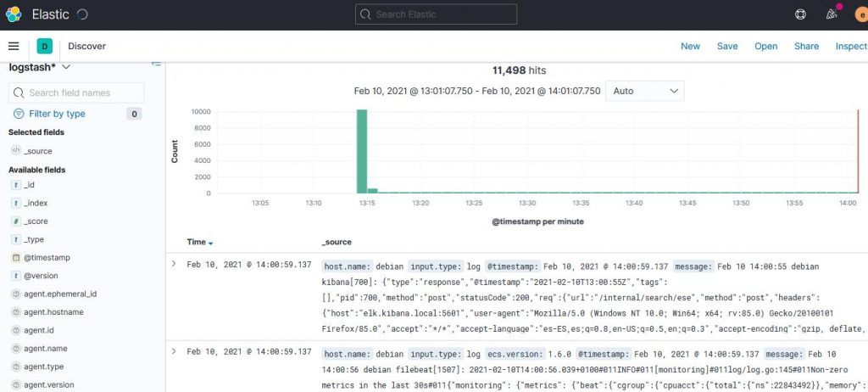
Task: Select the _id available field
Action: click(30, 185)
